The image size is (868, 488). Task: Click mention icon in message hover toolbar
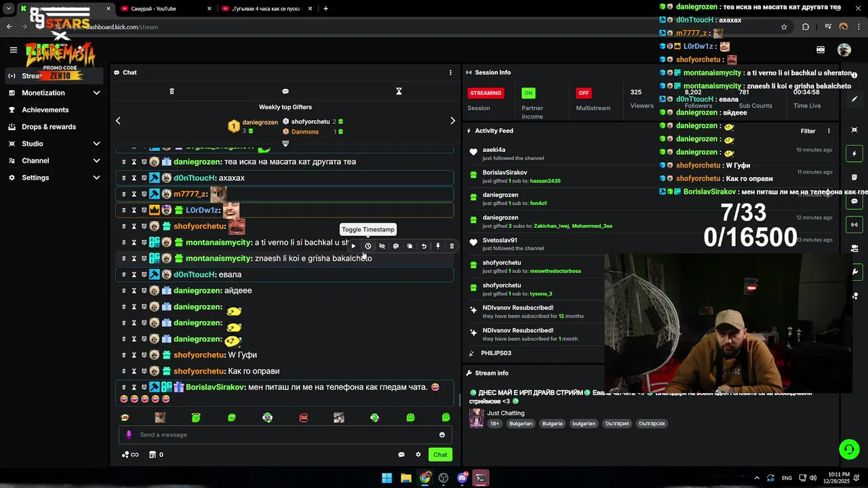[396, 246]
